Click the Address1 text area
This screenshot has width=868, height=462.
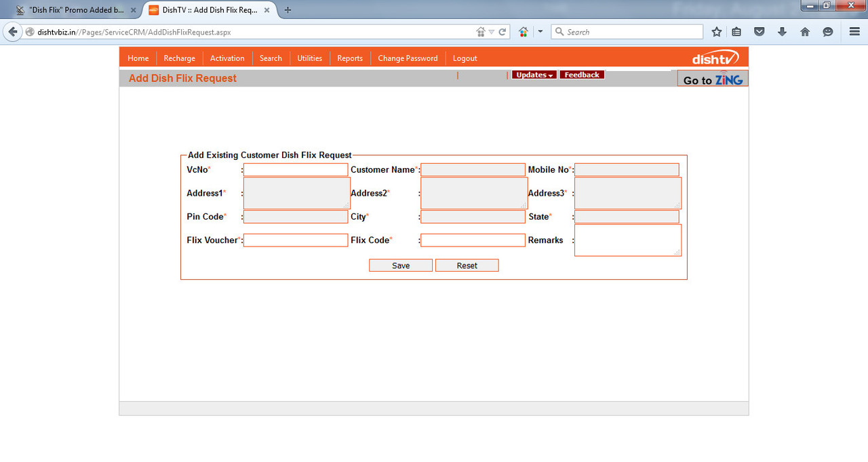(x=297, y=193)
